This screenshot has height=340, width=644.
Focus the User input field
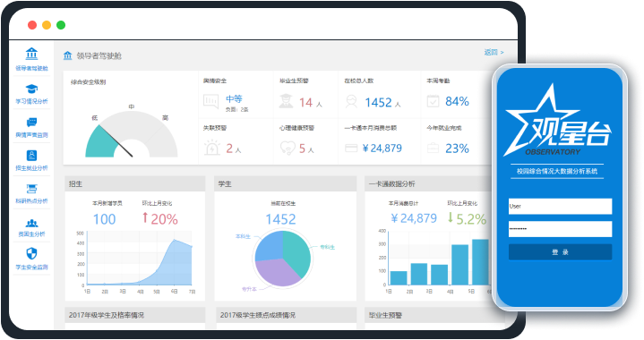tap(560, 207)
